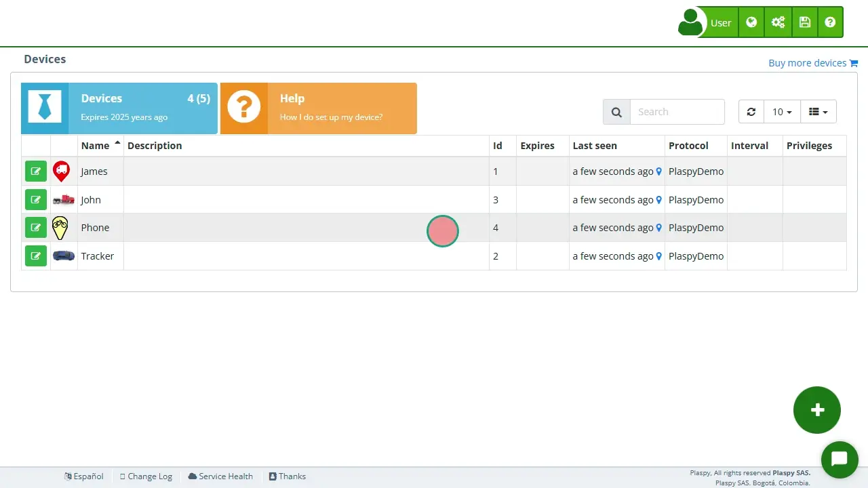The image size is (868, 488).
Task: Refresh the device list
Action: [751, 111]
